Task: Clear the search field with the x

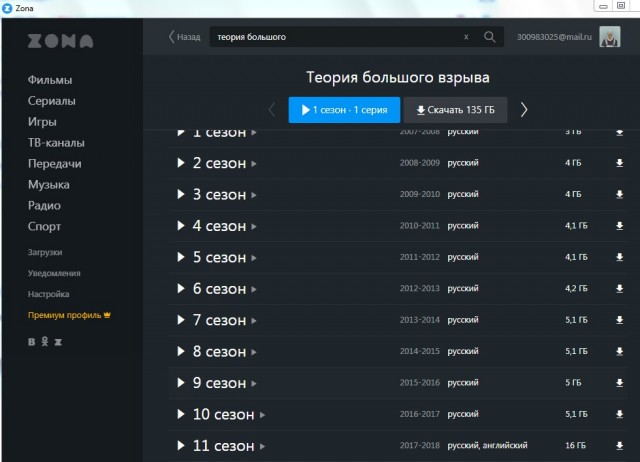Action: tap(466, 37)
